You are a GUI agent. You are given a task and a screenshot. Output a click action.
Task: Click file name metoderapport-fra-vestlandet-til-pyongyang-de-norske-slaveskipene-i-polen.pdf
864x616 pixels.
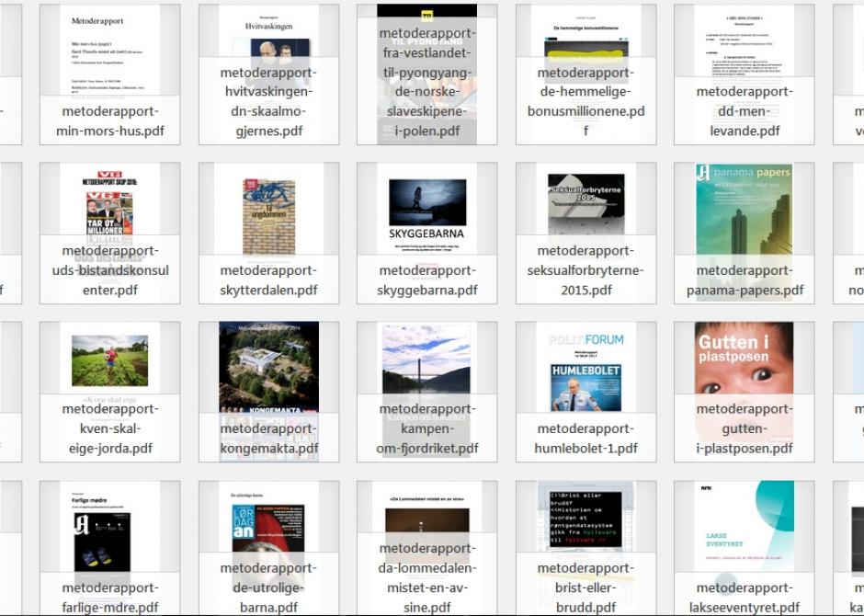click(427, 82)
